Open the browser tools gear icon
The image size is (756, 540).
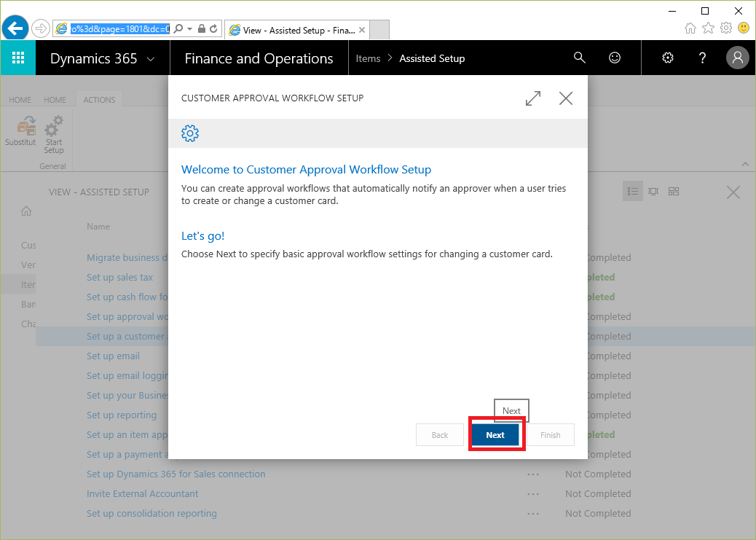pyautogui.click(x=725, y=28)
